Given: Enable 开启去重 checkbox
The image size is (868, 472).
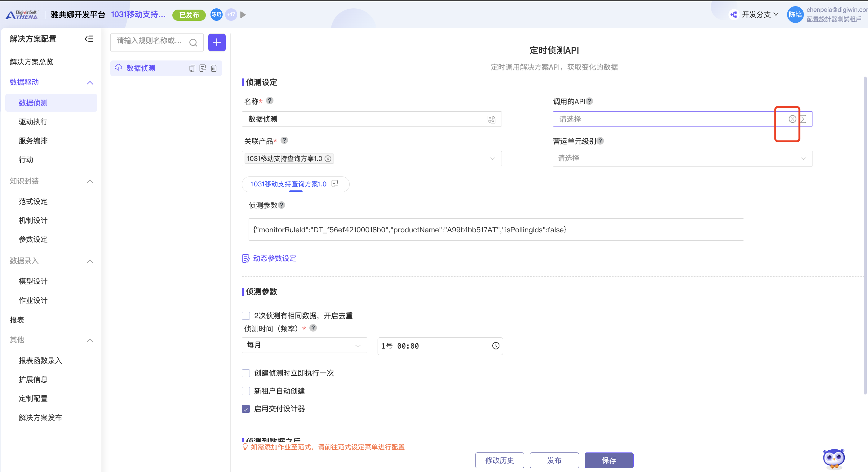Looking at the screenshot, I should click(246, 316).
